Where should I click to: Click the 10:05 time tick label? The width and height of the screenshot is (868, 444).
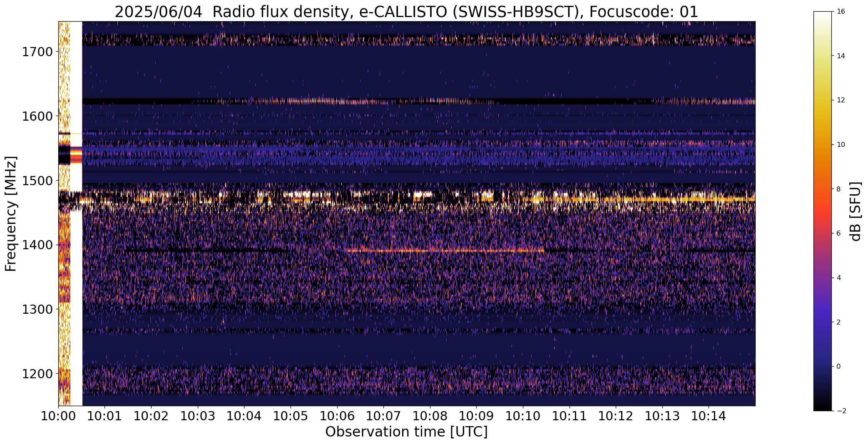point(291,416)
